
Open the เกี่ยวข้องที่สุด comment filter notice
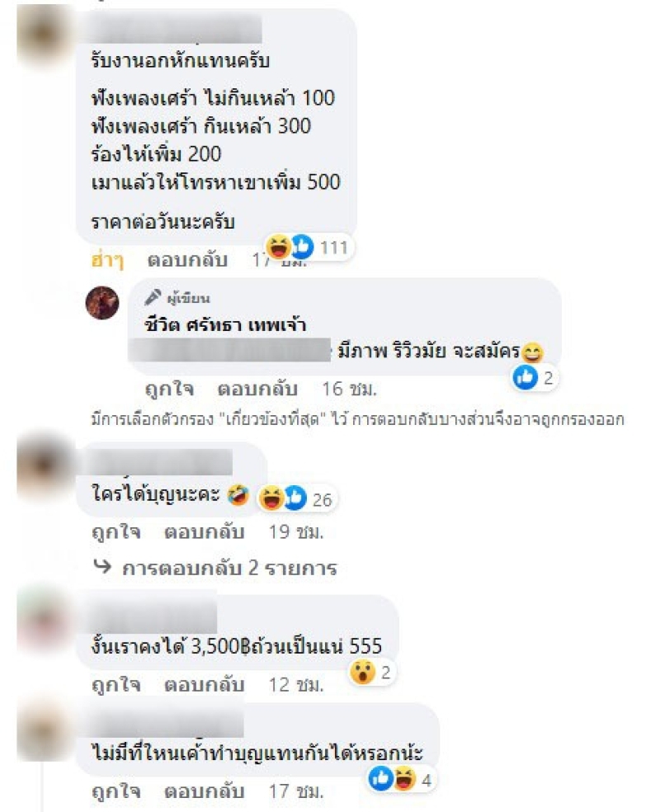(x=357, y=419)
